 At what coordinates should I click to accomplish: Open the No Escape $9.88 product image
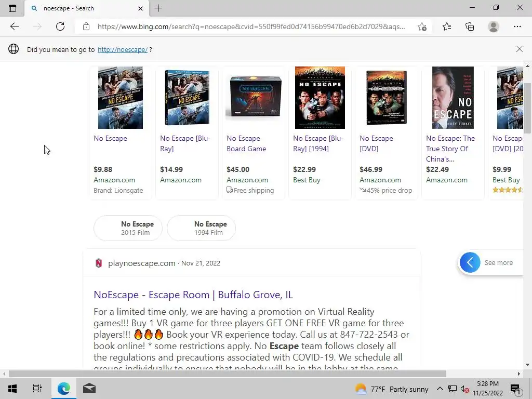(121, 98)
